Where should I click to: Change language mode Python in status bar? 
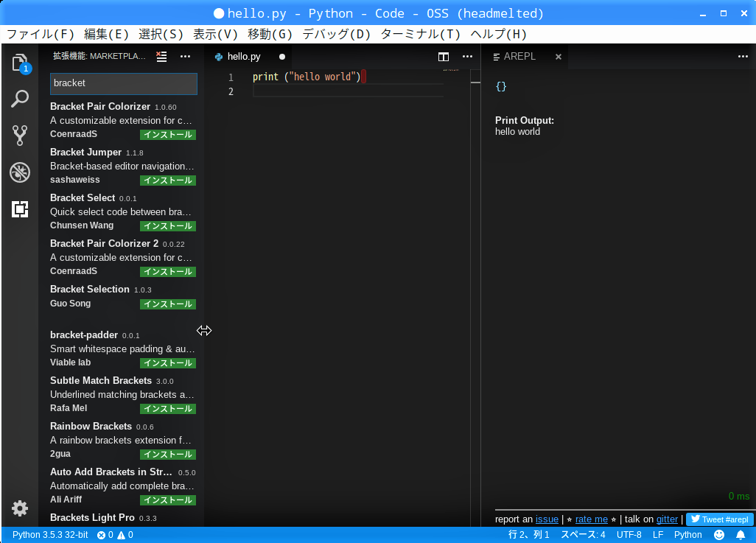(x=687, y=535)
